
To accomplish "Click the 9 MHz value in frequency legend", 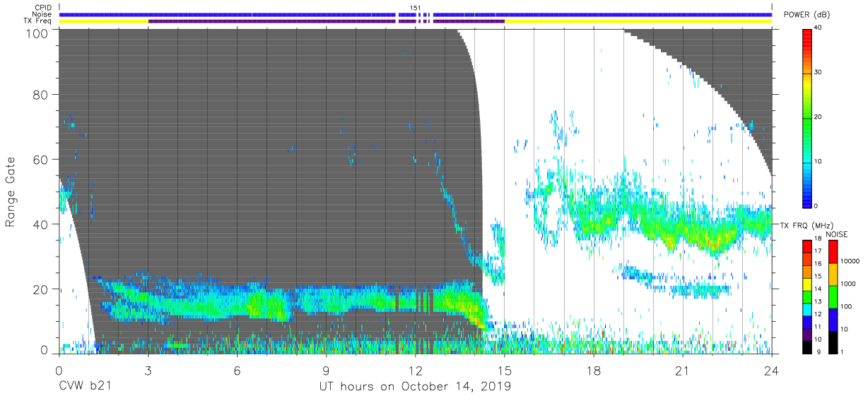I will tap(818, 352).
